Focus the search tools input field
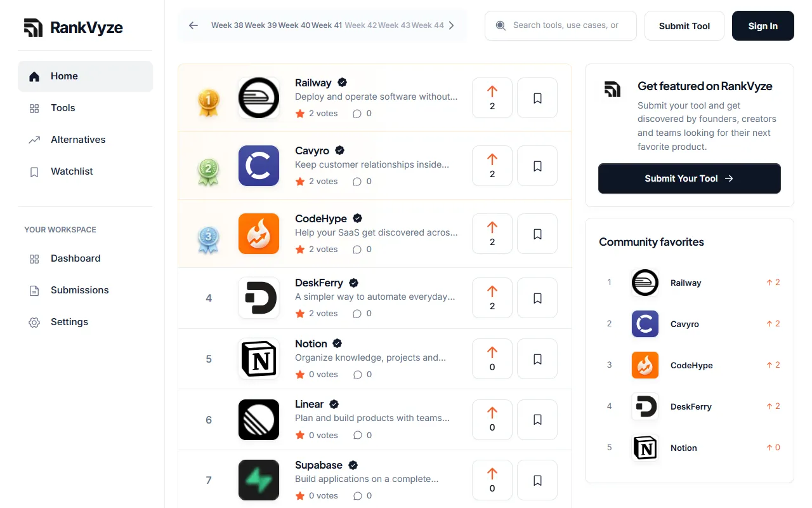 561,25
